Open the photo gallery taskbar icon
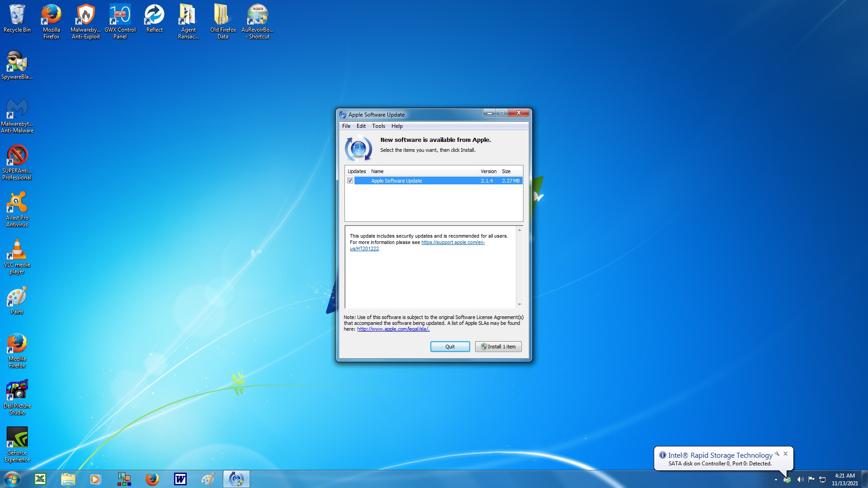The width and height of the screenshot is (868, 488). [124, 479]
